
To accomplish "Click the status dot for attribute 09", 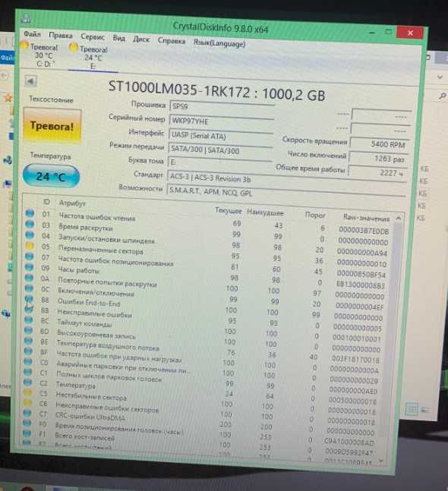I will click(x=29, y=267).
